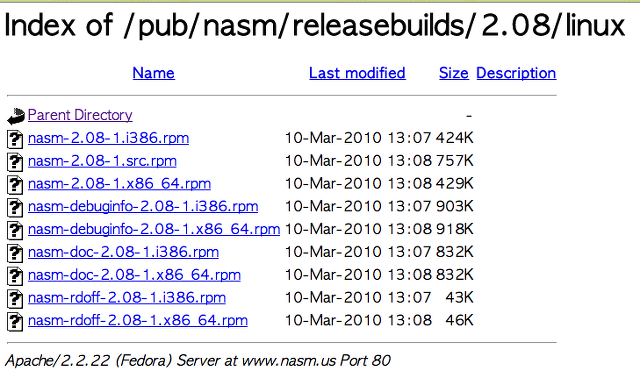Download nasm-rdoff-2.08-1.x86_64.rpm

pos(138,321)
